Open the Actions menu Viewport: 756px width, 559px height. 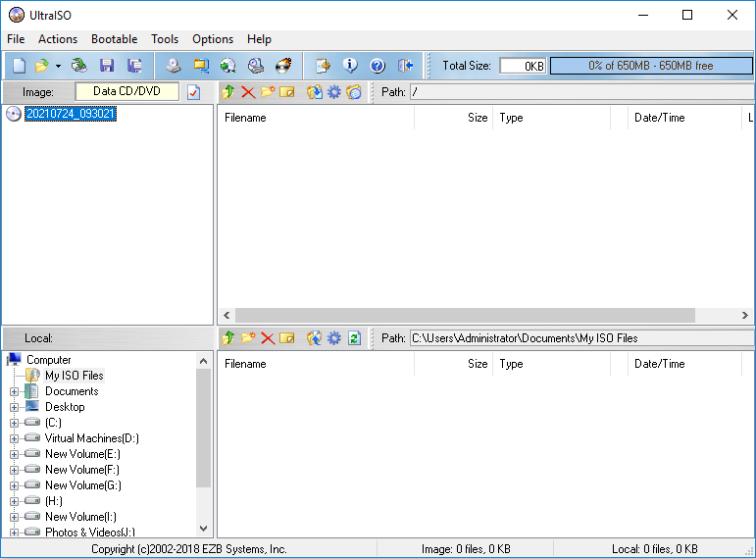[58, 39]
